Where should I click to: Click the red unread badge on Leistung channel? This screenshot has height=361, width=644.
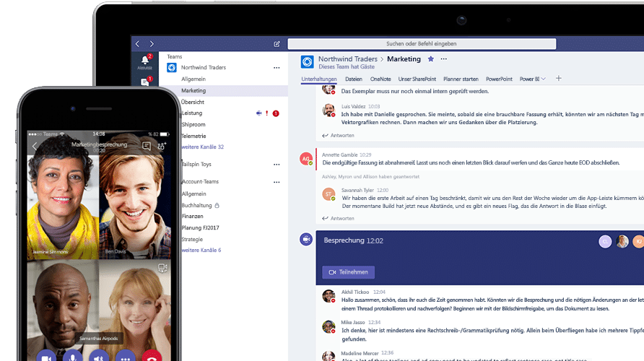[276, 113]
